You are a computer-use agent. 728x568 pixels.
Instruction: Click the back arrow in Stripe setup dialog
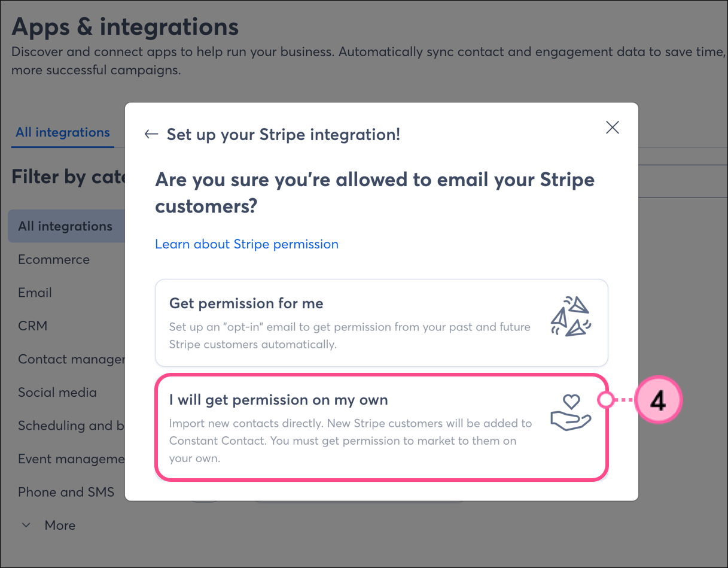[x=151, y=134]
